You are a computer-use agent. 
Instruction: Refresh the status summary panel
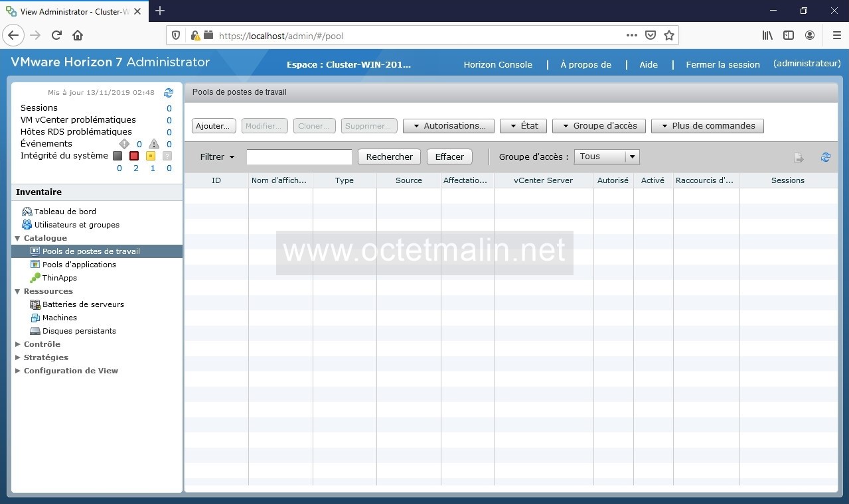click(x=169, y=93)
